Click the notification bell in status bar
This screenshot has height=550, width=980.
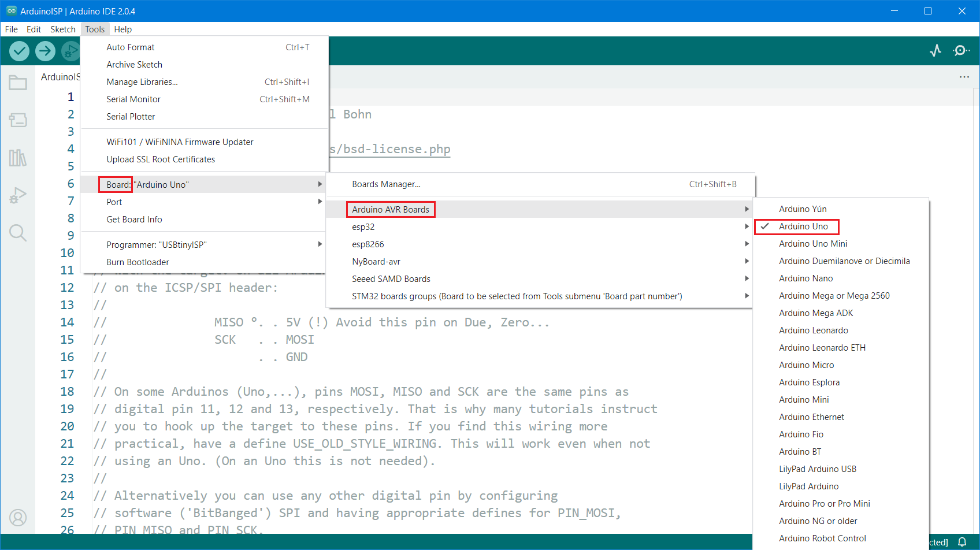[x=962, y=542]
